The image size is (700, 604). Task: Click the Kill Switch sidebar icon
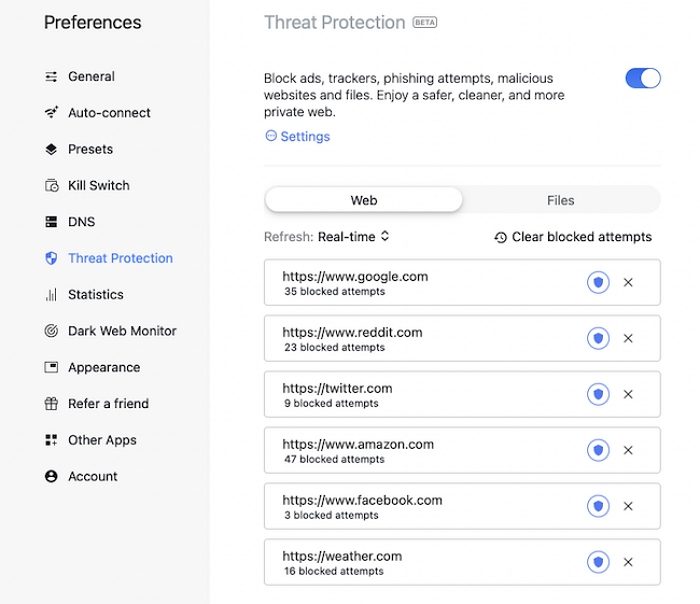[x=51, y=186]
